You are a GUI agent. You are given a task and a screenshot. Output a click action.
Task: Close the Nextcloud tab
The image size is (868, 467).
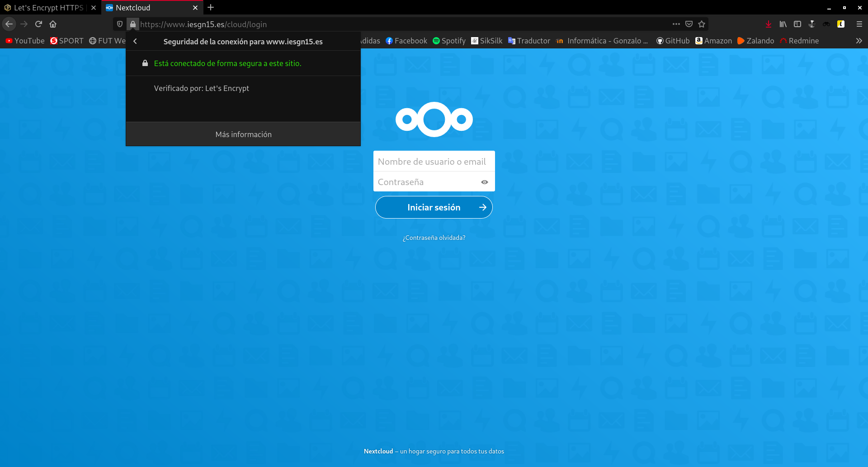(195, 8)
